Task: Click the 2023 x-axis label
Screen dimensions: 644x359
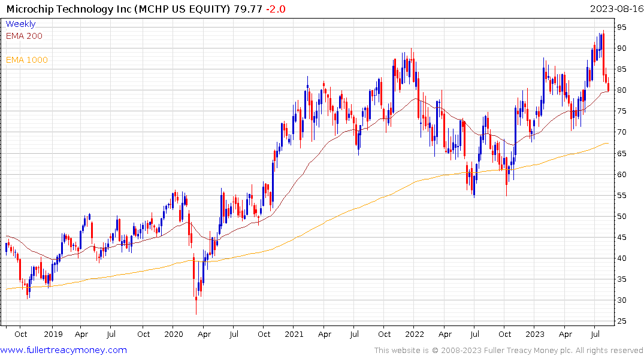Action: (535, 334)
